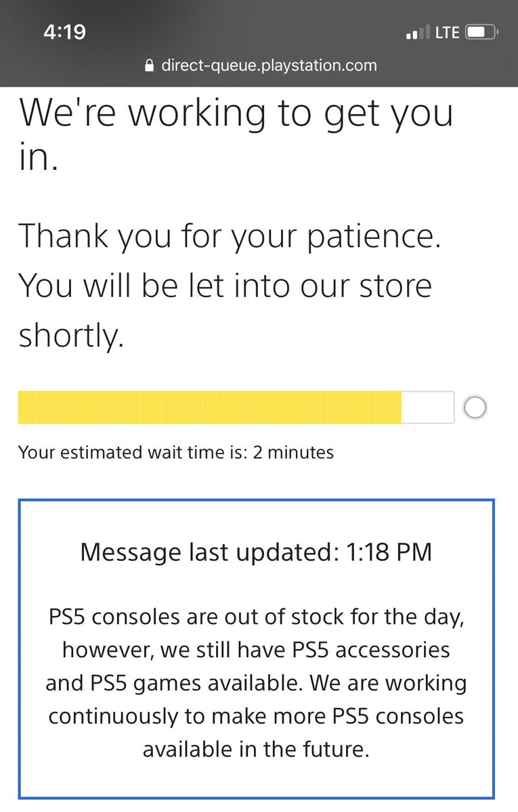Click the word "shortly." in the message

click(71, 336)
